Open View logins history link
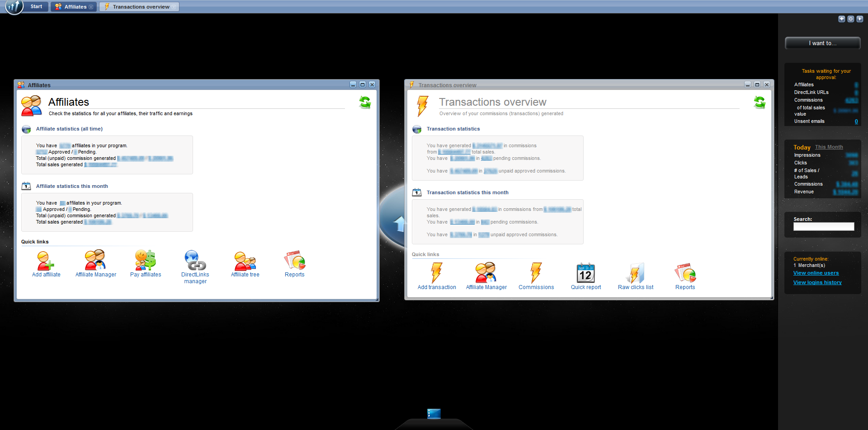This screenshot has width=868, height=430. tap(817, 282)
